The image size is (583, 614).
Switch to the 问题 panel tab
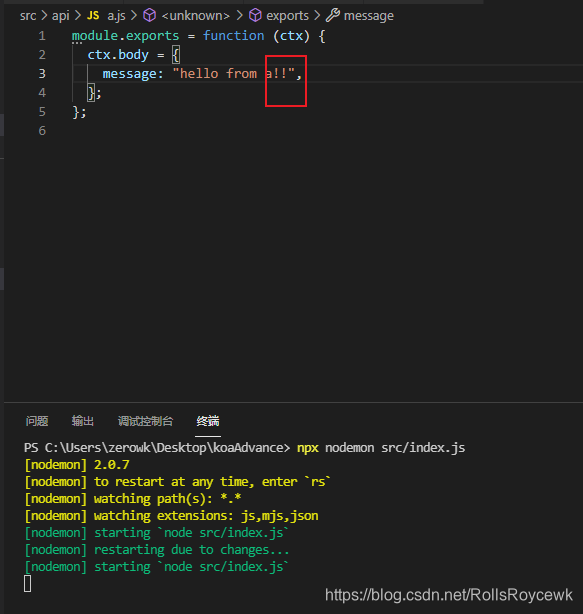[x=37, y=421]
